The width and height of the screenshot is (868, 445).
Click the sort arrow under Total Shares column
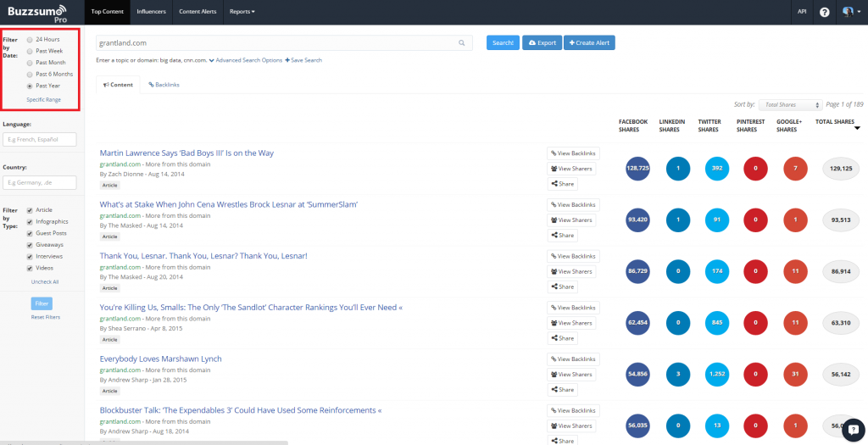pos(858,128)
